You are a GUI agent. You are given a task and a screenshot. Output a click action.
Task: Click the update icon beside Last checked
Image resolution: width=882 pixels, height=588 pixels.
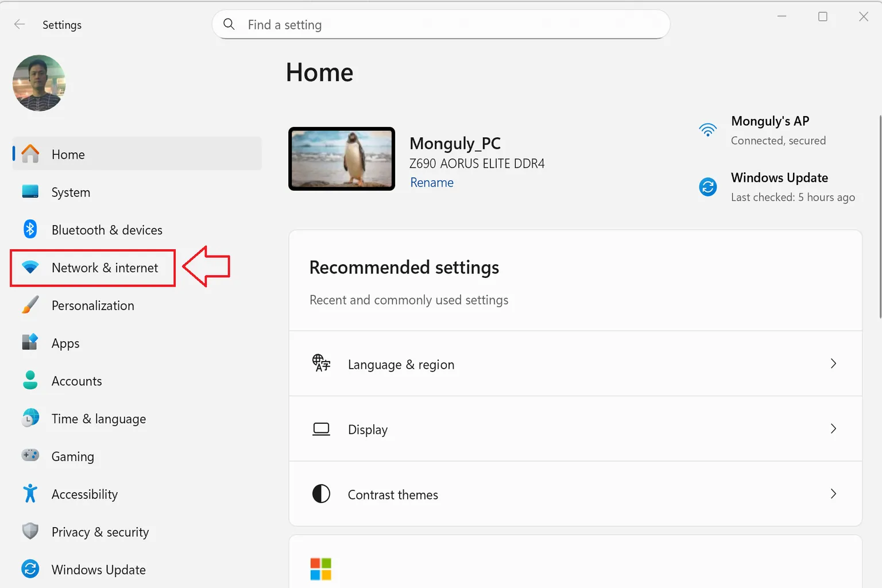click(x=708, y=187)
